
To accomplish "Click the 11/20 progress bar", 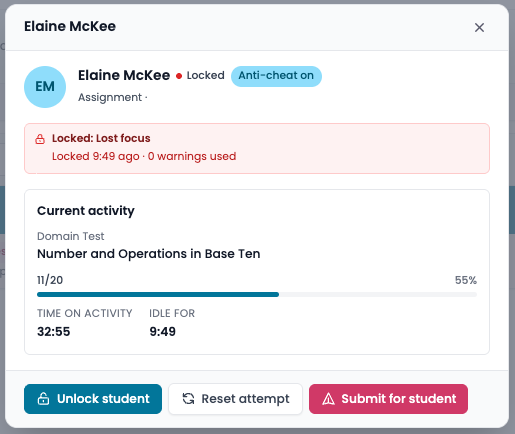I will 257,294.
